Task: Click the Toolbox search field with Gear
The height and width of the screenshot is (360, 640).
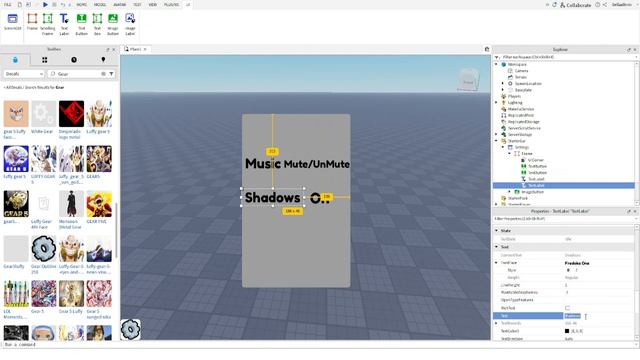Action: [x=78, y=74]
